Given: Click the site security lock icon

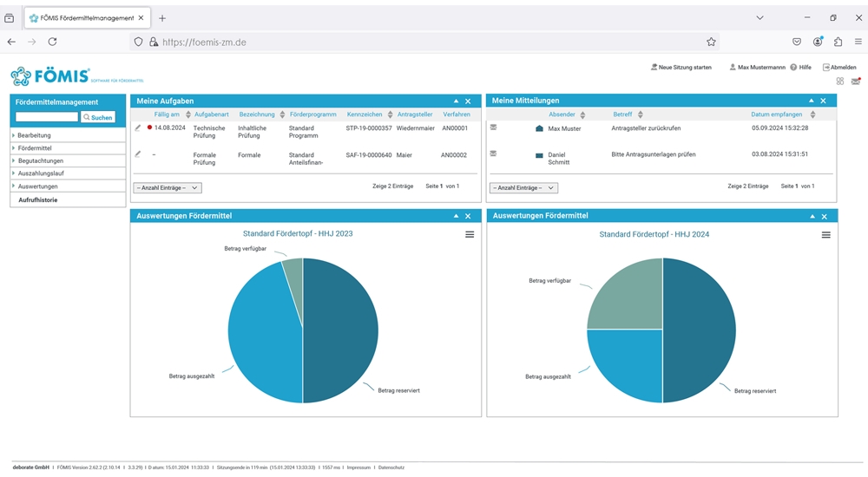Looking at the screenshot, I should pos(154,42).
